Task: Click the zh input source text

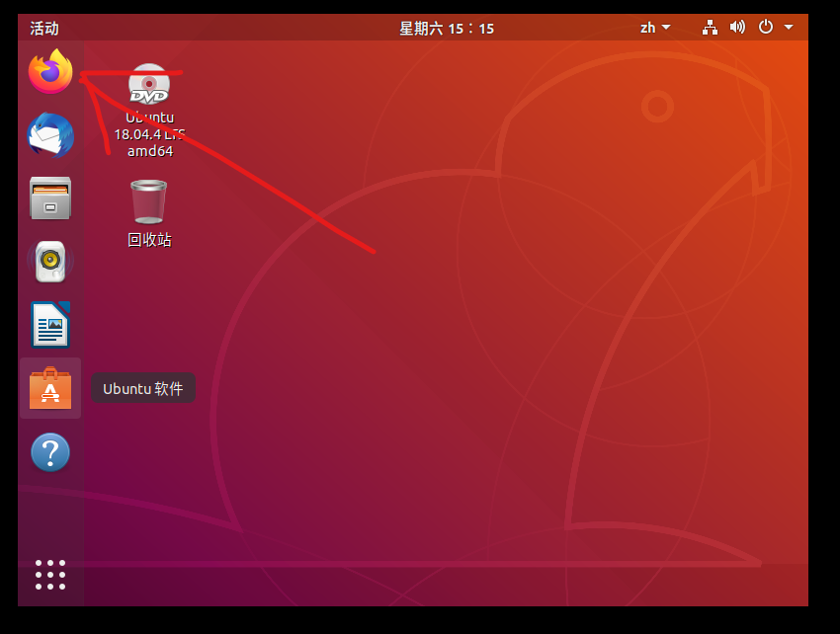Action: tap(648, 28)
